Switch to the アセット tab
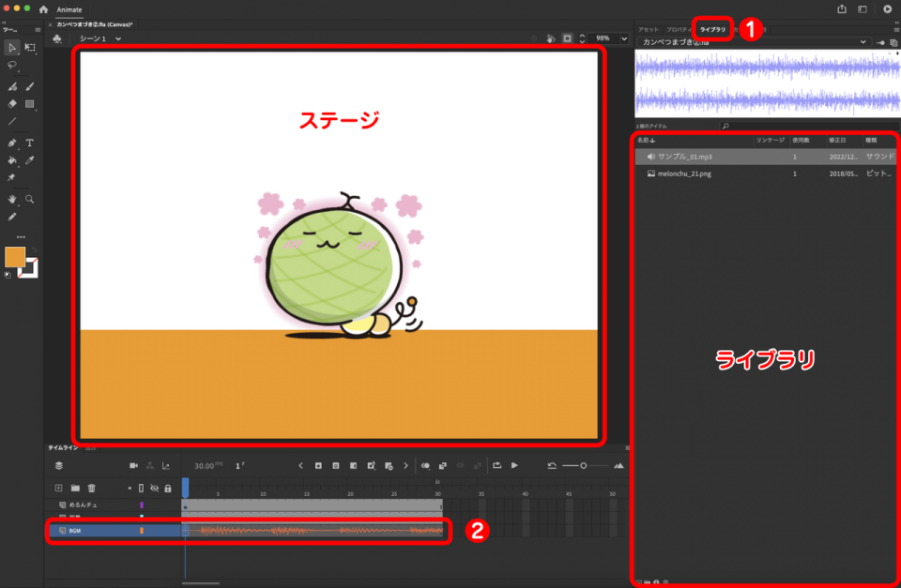Viewport: 901px width, 588px height. coord(649,29)
